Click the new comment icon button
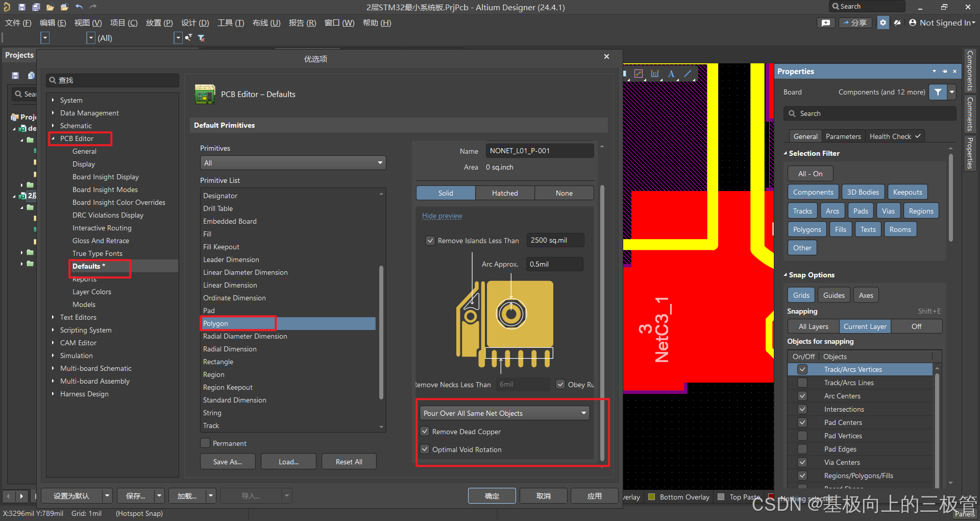 coord(826,22)
